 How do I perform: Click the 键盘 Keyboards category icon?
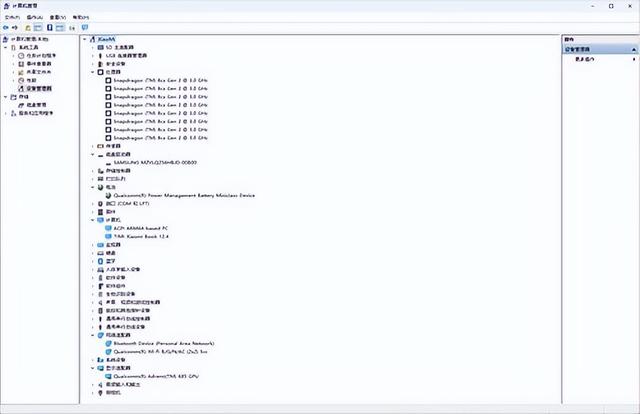coord(100,253)
